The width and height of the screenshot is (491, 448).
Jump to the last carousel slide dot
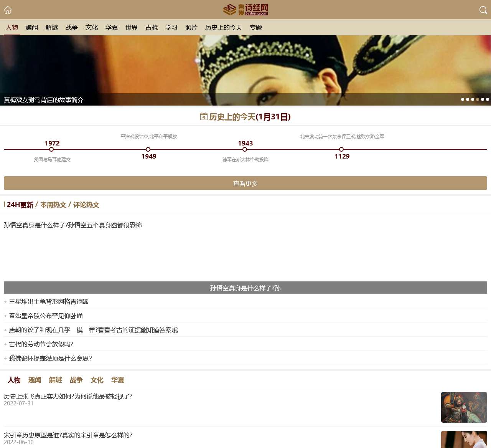(x=488, y=99)
